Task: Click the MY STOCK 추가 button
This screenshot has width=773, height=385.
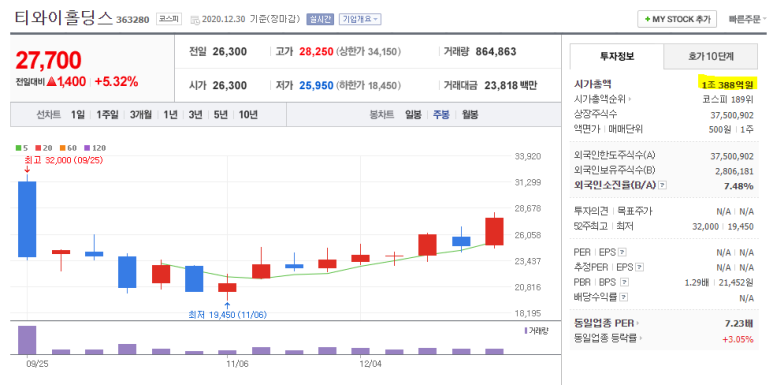Action: click(677, 19)
